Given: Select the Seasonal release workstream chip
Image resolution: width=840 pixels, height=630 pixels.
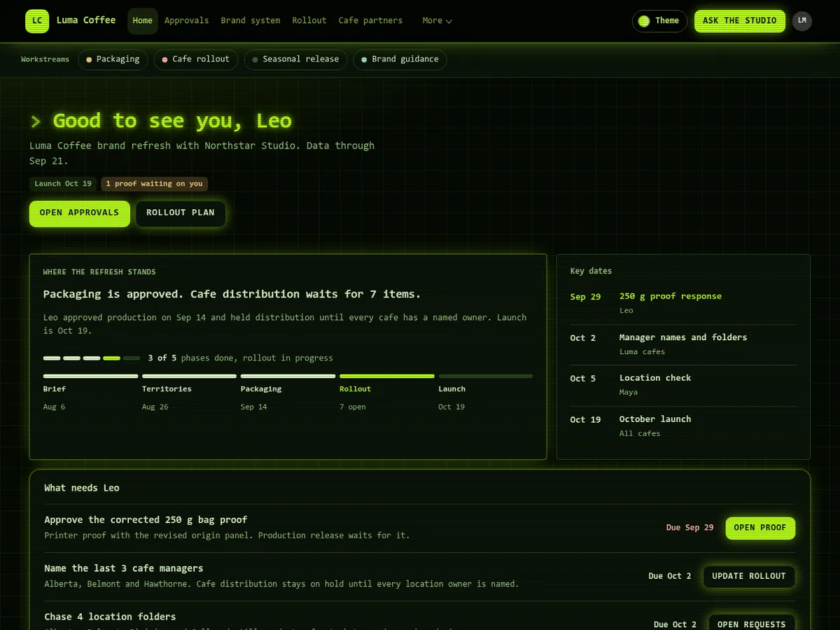Looking at the screenshot, I should pos(295,59).
